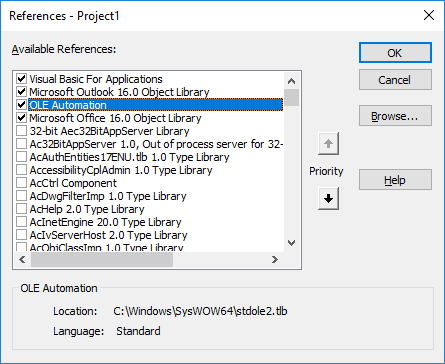
Task: Select AccessibilityCplAdmin 1.0 row text
Action: pos(121,170)
